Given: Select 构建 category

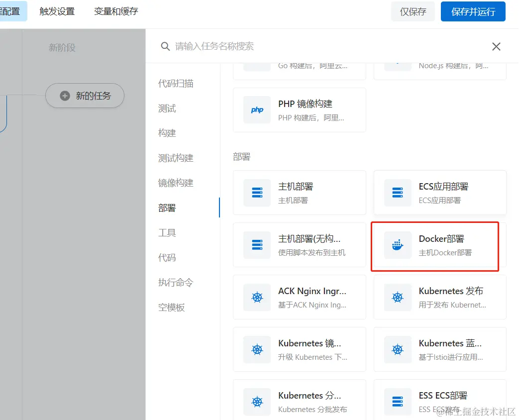Looking at the screenshot, I should [167, 133].
